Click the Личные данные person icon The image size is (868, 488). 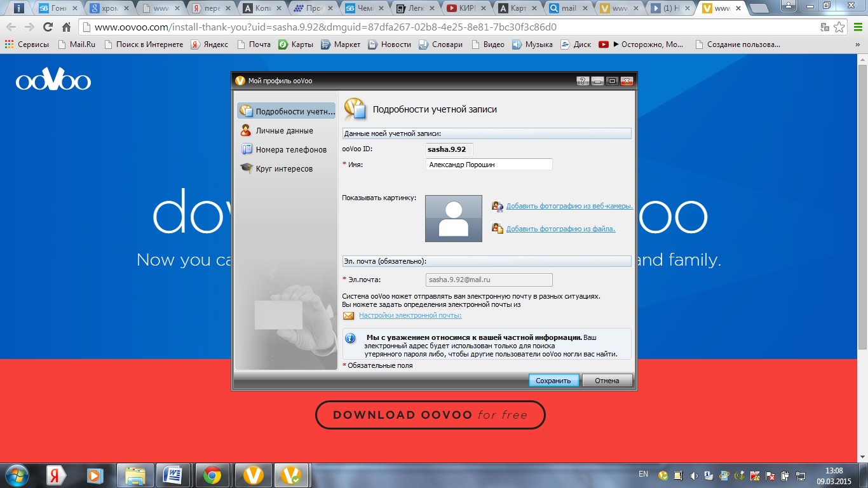(246, 130)
